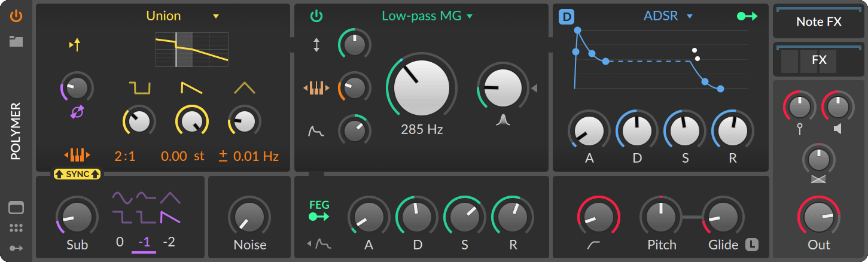This screenshot has width=868, height=262.
Task: Click the FEG modulation routing arrow
Action: (319, 218)
